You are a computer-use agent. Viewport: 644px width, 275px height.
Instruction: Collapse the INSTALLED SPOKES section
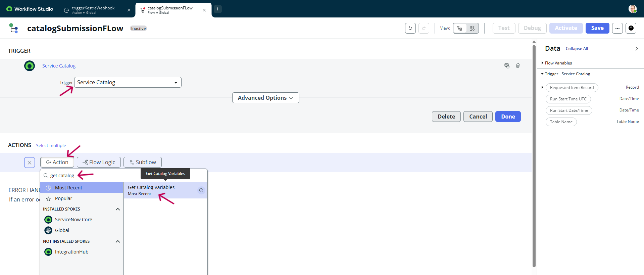[x=118, y=209]
